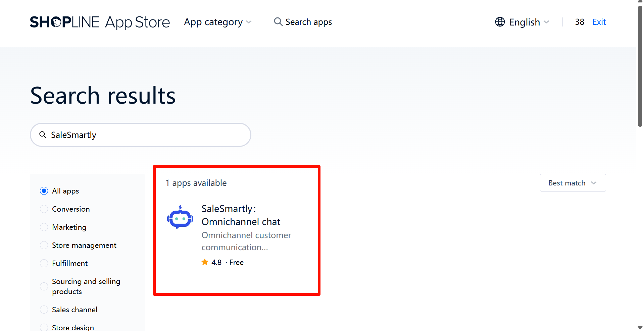Screen dimensions: 644x331
Task: Expand the App category dropdown
Action: (217, 22)
